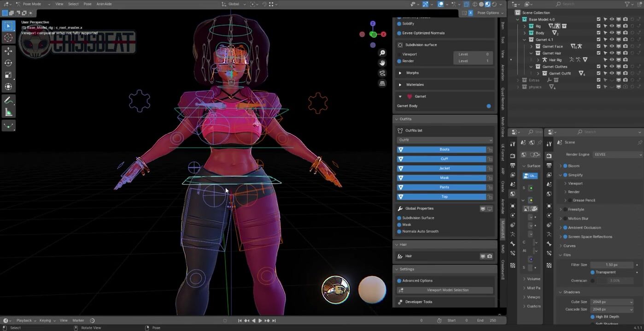Open the AnimAide menu
The height and width of the screenshot is (331, 644).
tap(104, 4)
